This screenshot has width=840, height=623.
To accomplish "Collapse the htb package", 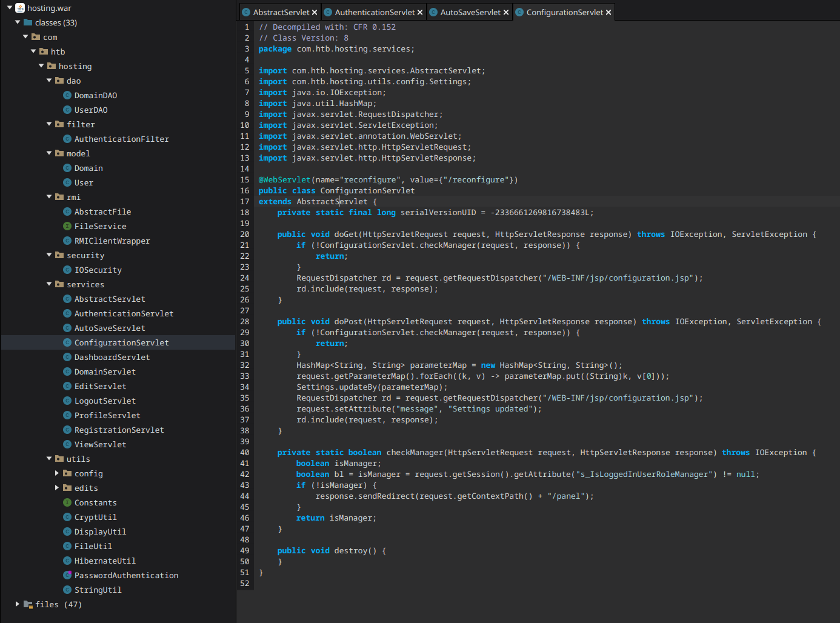I will (33, 52).
